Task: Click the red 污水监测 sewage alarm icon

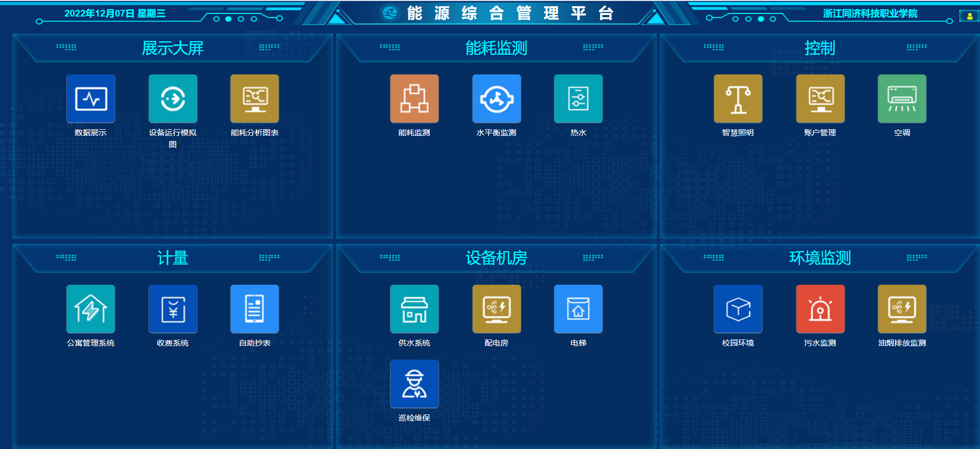Action: coord(820,309)
